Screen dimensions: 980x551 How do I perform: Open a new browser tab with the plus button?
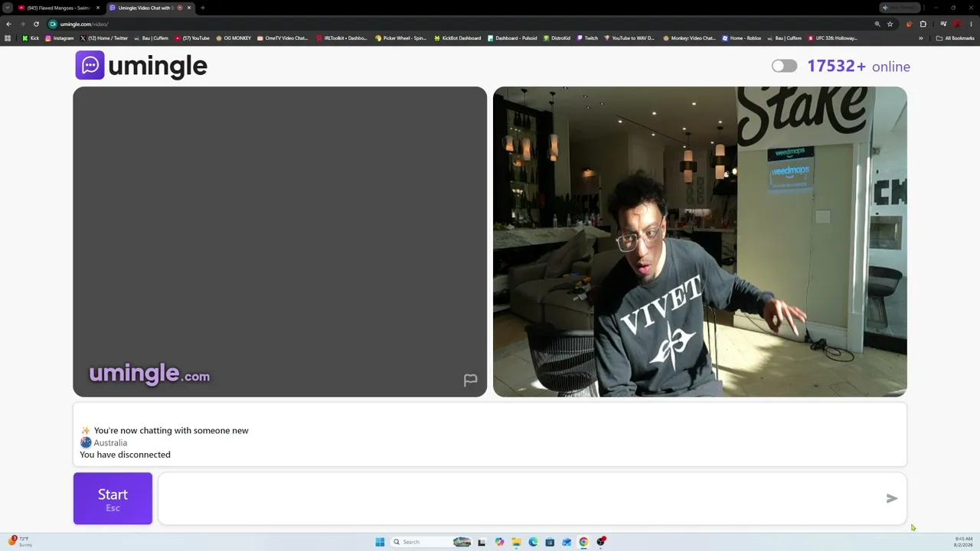202,8
